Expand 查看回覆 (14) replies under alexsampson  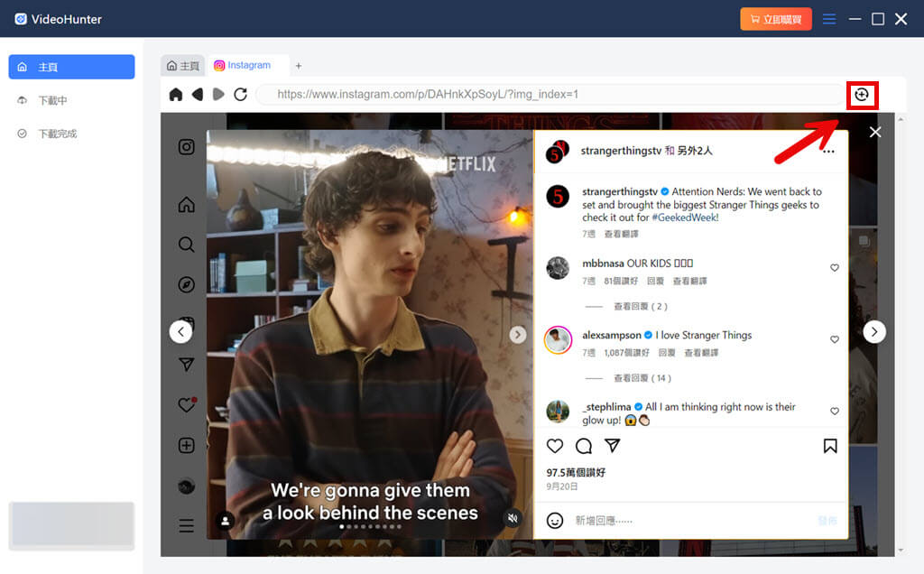pos(642,378)
